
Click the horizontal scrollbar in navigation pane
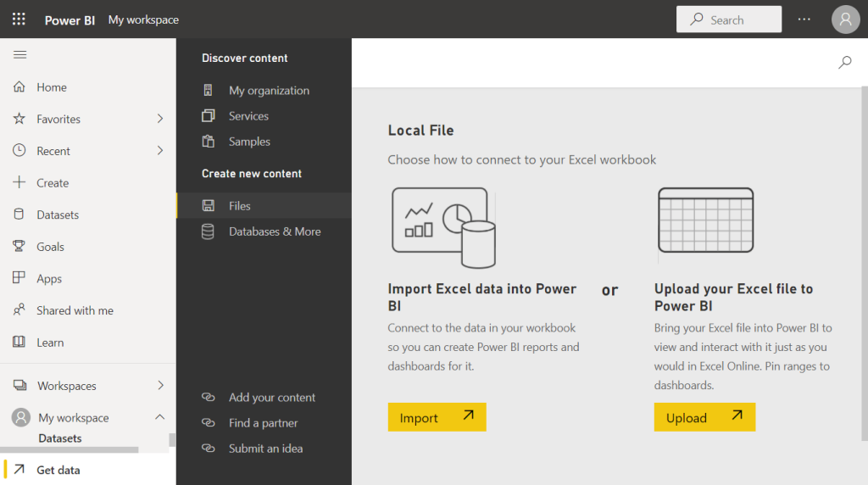[x=70, y=450]
